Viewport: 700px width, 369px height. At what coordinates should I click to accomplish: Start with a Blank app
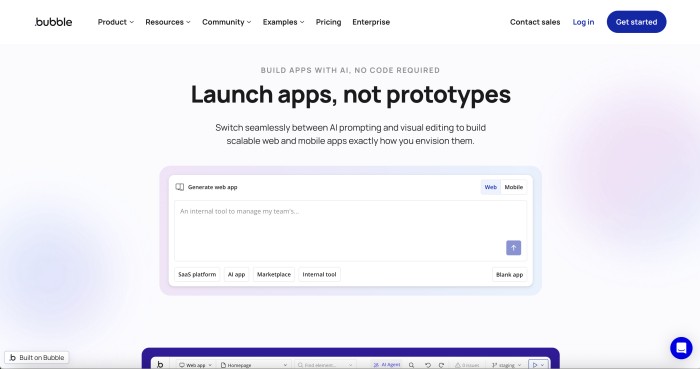click(509, 274)
